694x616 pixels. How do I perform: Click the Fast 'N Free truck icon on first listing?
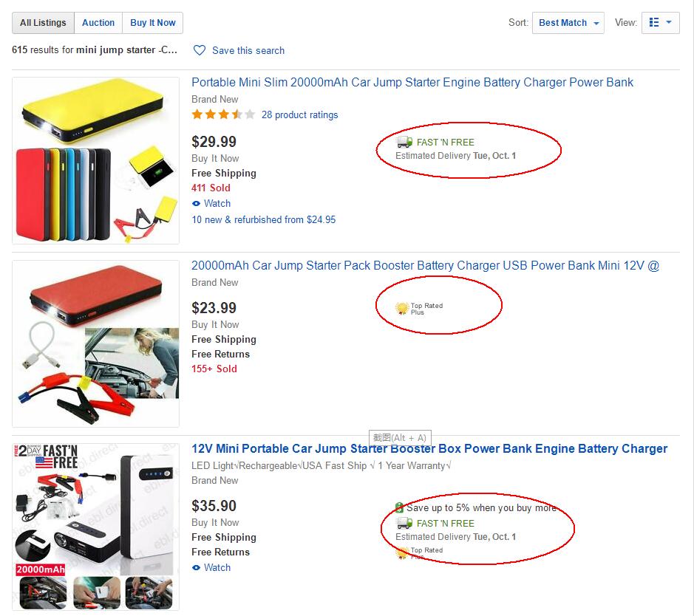(404, 142)
